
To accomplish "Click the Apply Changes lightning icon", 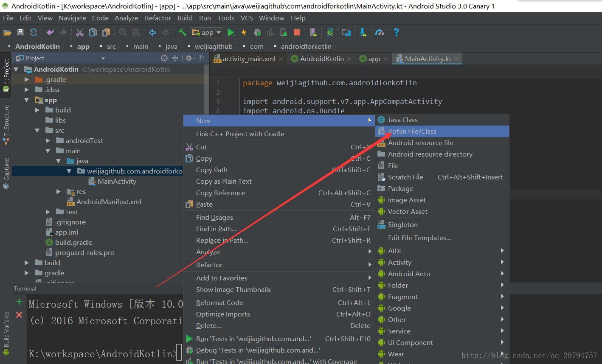I will [244, 32].
